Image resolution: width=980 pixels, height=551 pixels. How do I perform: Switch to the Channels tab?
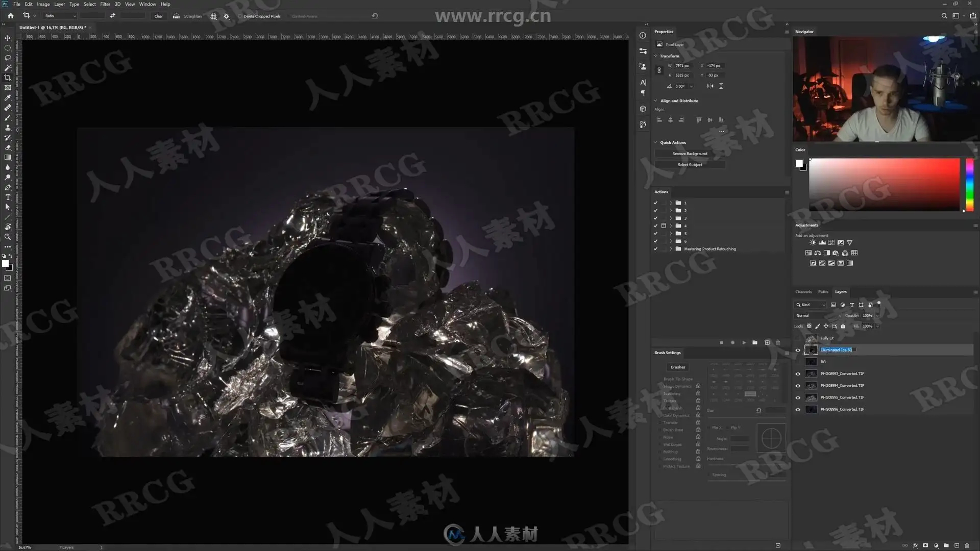[803, 292]
